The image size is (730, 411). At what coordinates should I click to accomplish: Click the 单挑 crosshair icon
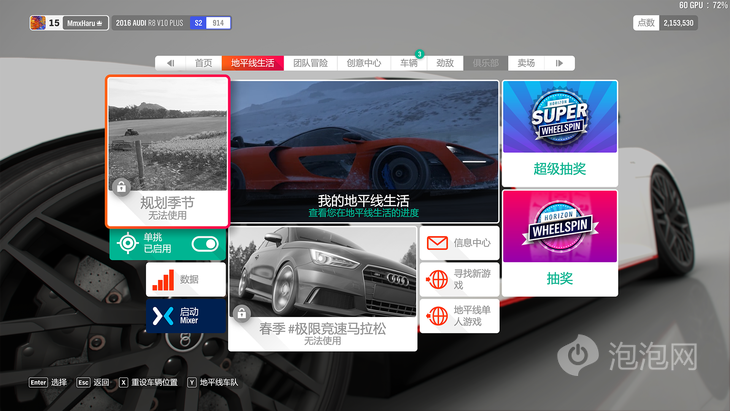[x=128, y=243]
